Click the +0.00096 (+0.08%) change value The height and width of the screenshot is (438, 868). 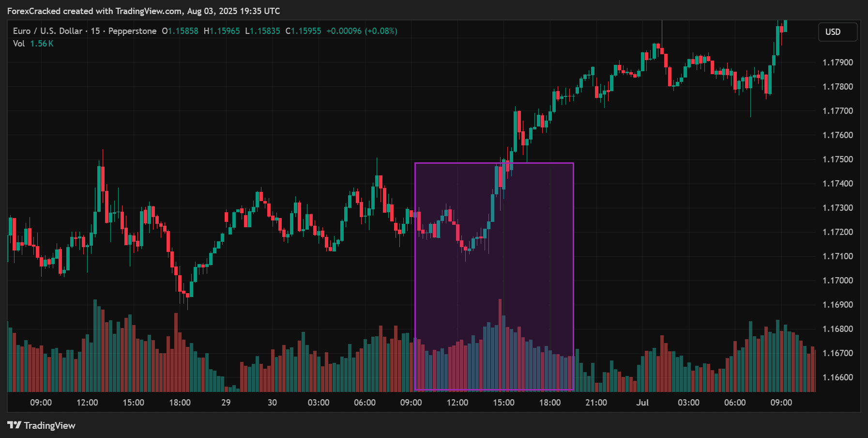click(362, 31)
